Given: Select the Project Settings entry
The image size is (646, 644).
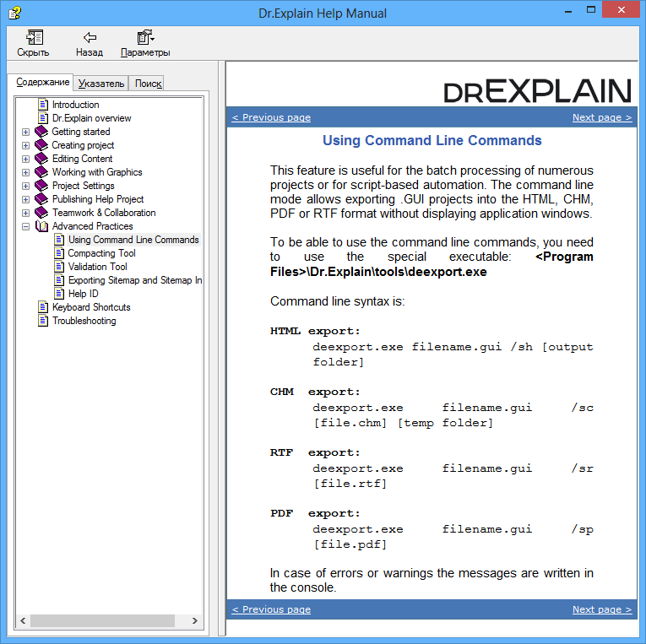Looking at the screenshot, I should (84, 186).
